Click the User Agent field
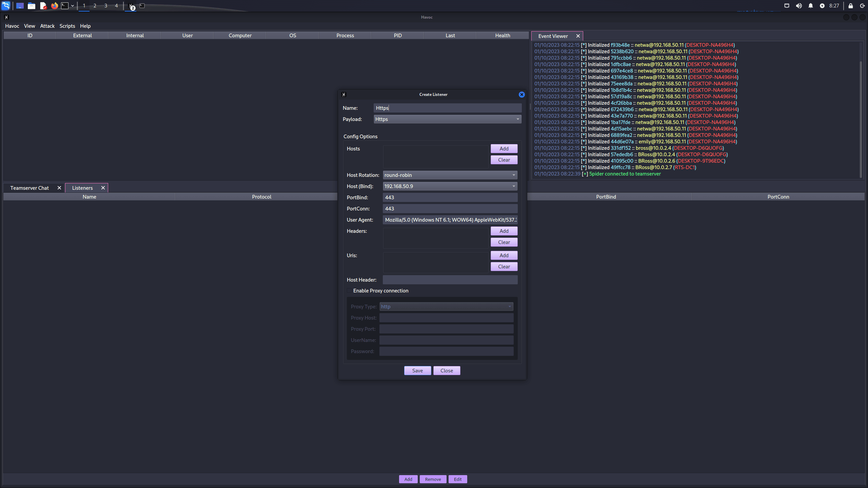Image resolution: width=868 pixels, height=488 pixels. (450, 220)
